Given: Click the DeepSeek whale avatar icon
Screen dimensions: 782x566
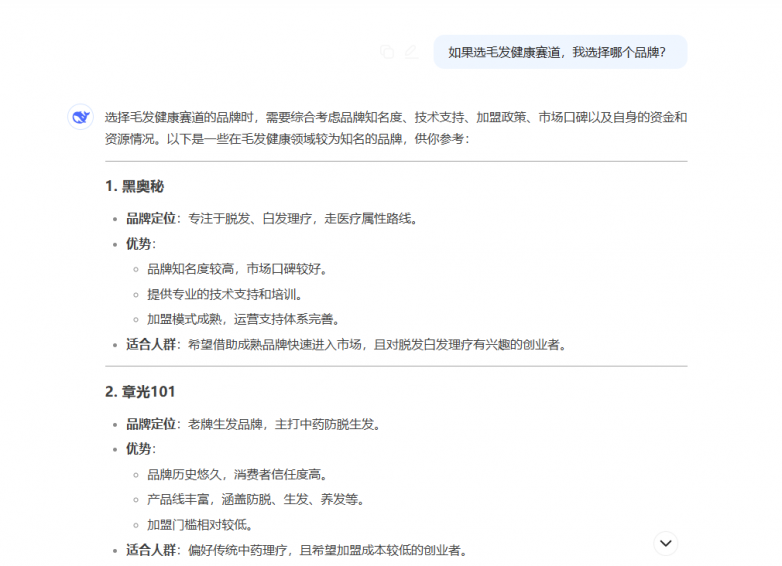Looking at the screenshot, I should pos(80,117).
